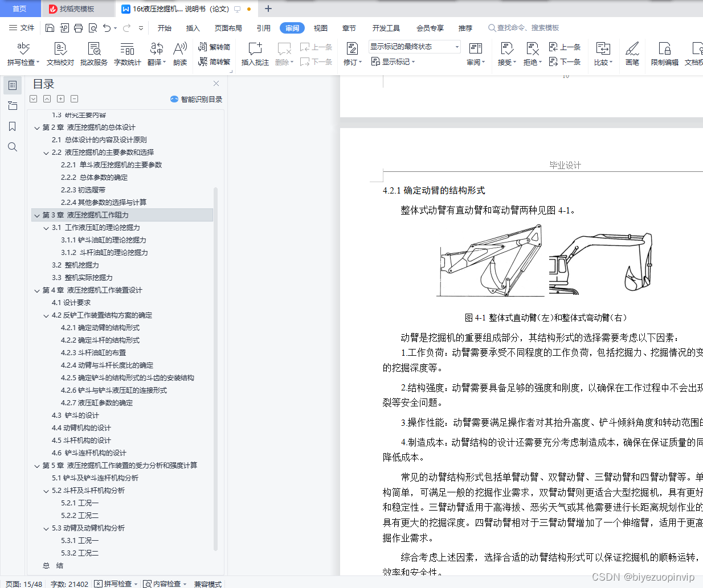Open the 显示标记的最终状态 dropdown

414,47
